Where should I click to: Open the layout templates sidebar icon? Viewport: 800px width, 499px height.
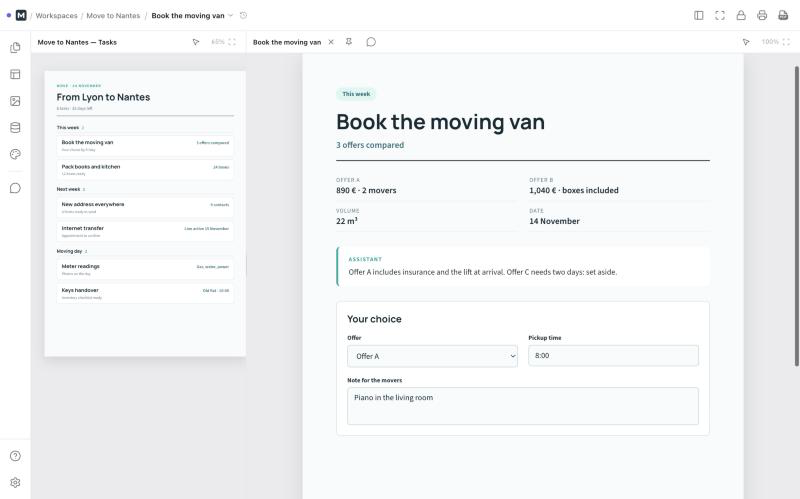pos(15,74)
